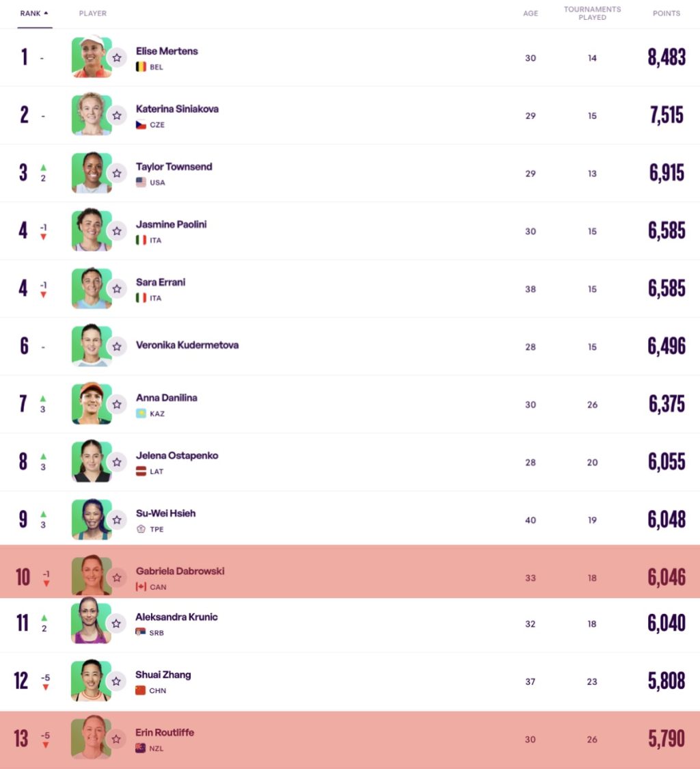Open Erin Routliffe's player profile link
Viewport: 700px width, 769px height.
point(164,732)
